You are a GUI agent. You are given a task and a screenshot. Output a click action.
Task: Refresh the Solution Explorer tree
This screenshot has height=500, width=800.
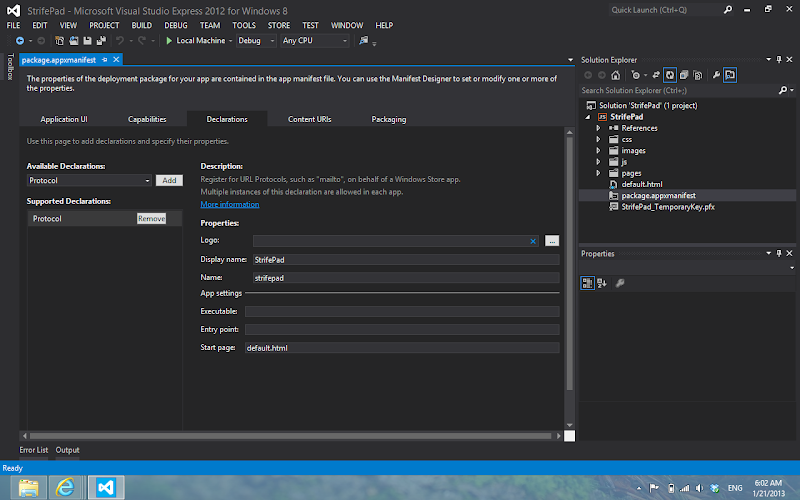click(670, 76)
